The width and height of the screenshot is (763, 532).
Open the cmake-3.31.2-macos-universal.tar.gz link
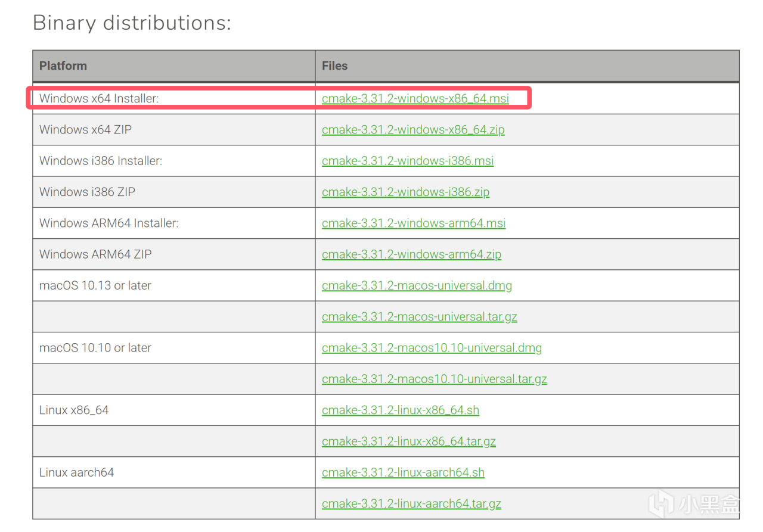[419, 317]
